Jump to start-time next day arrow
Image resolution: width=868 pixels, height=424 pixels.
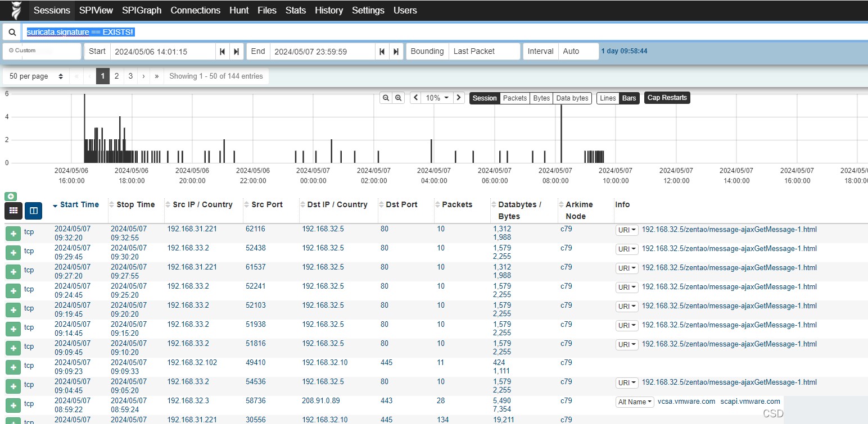tap(236, 51)
